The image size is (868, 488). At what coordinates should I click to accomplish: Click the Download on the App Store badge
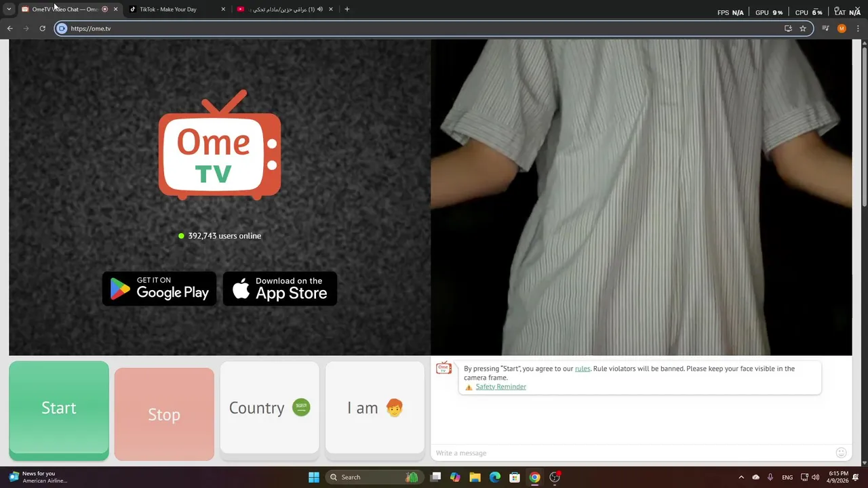point(280,289)
